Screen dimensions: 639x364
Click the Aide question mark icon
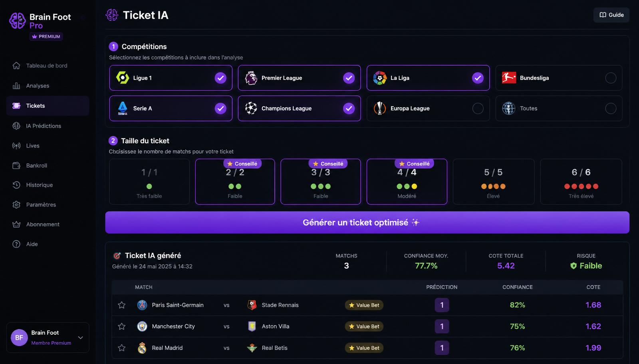click(16, 244)
